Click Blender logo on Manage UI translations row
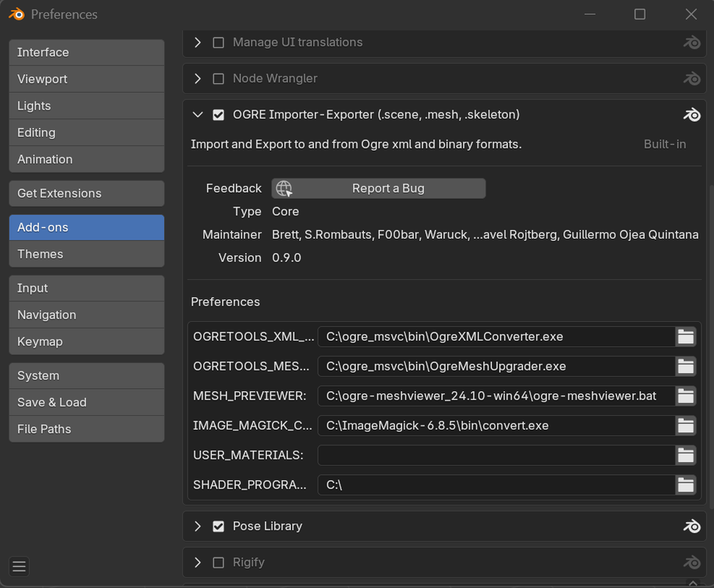714x588 pixels. (692, 43)
